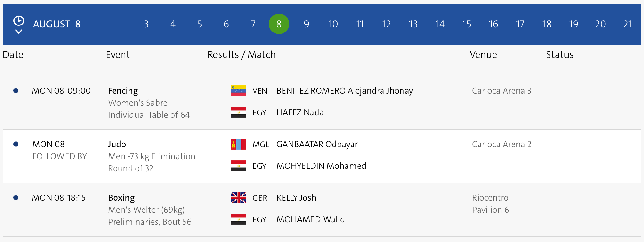This screenshot has height=242, width=644.
Task: Click Egypt flag beside HAFEZ Nada
Action: click(238, 112)
